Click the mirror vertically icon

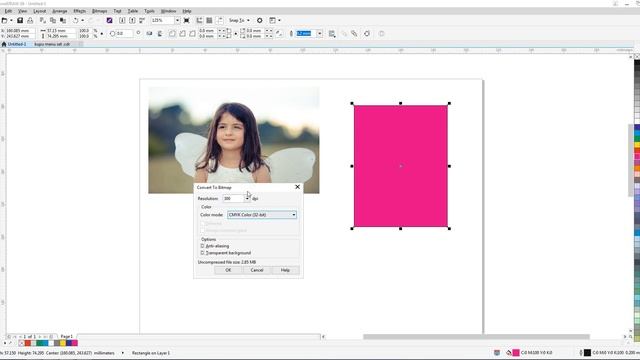click(160, 33)
